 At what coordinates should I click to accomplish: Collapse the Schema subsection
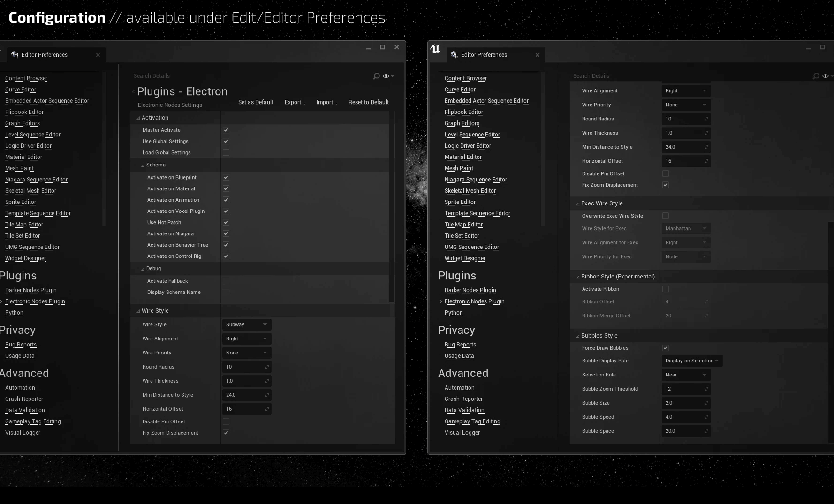[x=143, y=165]
